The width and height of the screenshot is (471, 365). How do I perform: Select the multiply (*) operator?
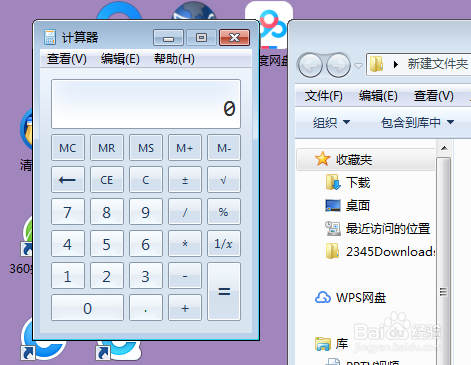click(185, 244)
